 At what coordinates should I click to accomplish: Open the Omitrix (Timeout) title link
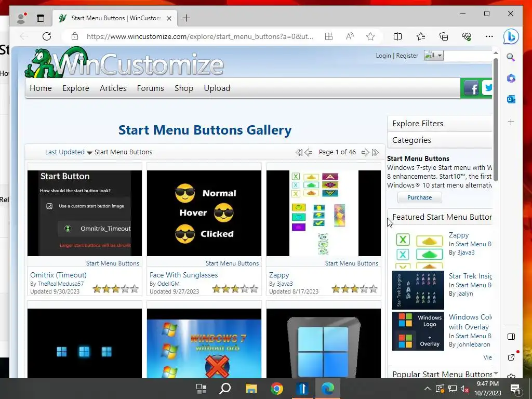58,275
